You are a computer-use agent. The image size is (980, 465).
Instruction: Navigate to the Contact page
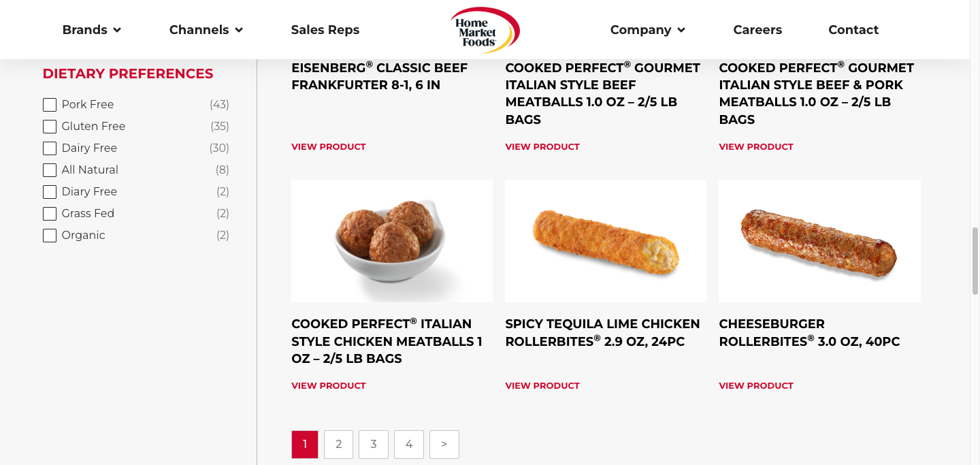pos(853,30)
